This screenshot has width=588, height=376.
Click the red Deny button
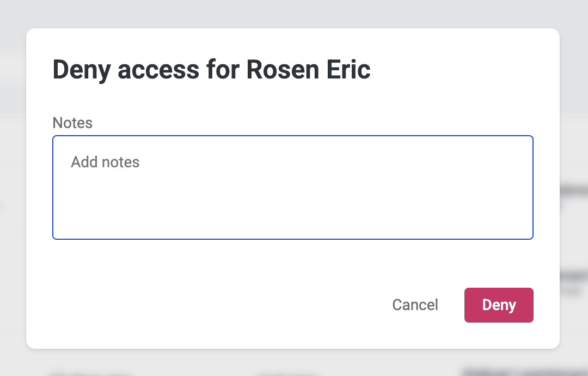coord(499,305)
